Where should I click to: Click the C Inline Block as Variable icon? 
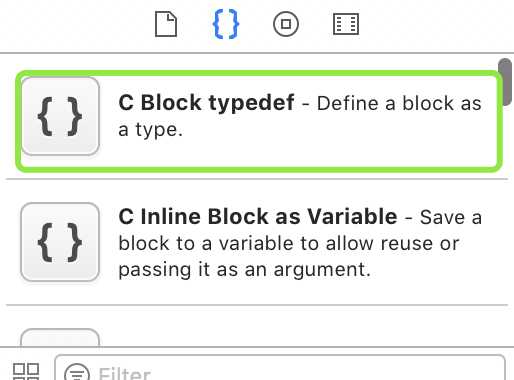[60, 242]
